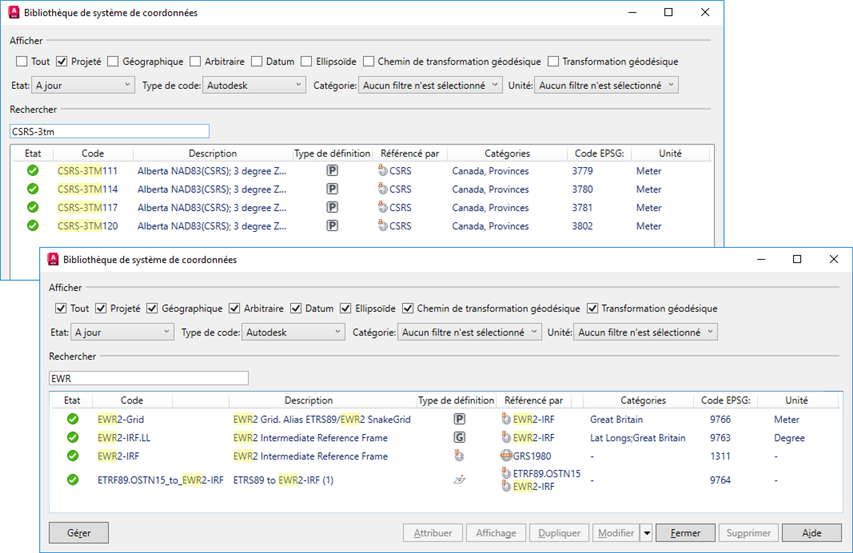This screenshot has height=553, width=853.
Task: Click the green status icon of EWR2-IRF row
Action: click(x=72, y=456)
